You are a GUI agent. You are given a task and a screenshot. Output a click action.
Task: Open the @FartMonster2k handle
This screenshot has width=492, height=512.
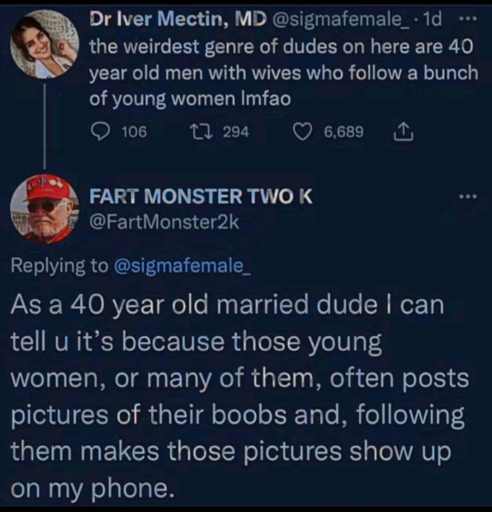coord(164,222)
